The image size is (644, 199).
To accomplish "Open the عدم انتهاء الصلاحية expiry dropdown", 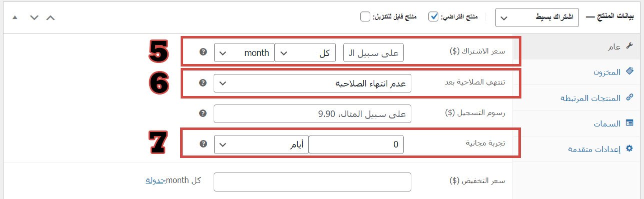I will click(312, 83).
